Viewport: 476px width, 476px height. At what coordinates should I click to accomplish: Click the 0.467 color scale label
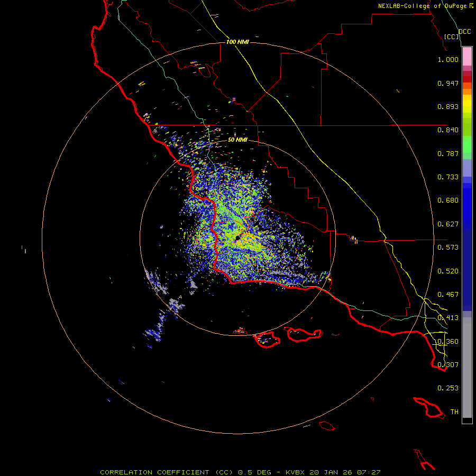pyautogui.click(x=448, y=295)
